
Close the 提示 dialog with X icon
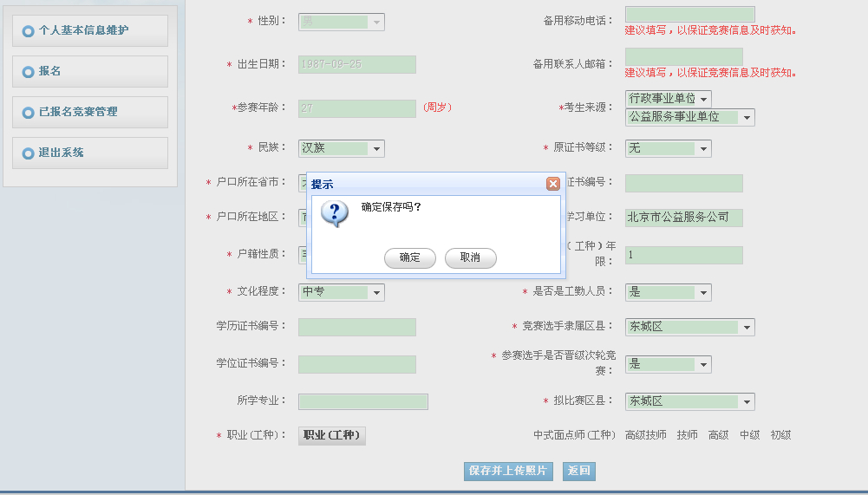(552, 184)
